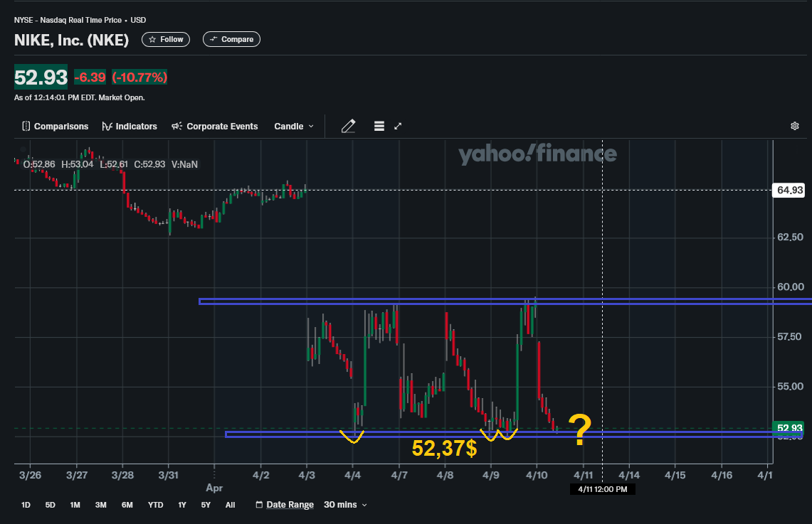Show Corporate Events on chart
The width and height of the screenshot is (812, 524).
click(215, 127)
